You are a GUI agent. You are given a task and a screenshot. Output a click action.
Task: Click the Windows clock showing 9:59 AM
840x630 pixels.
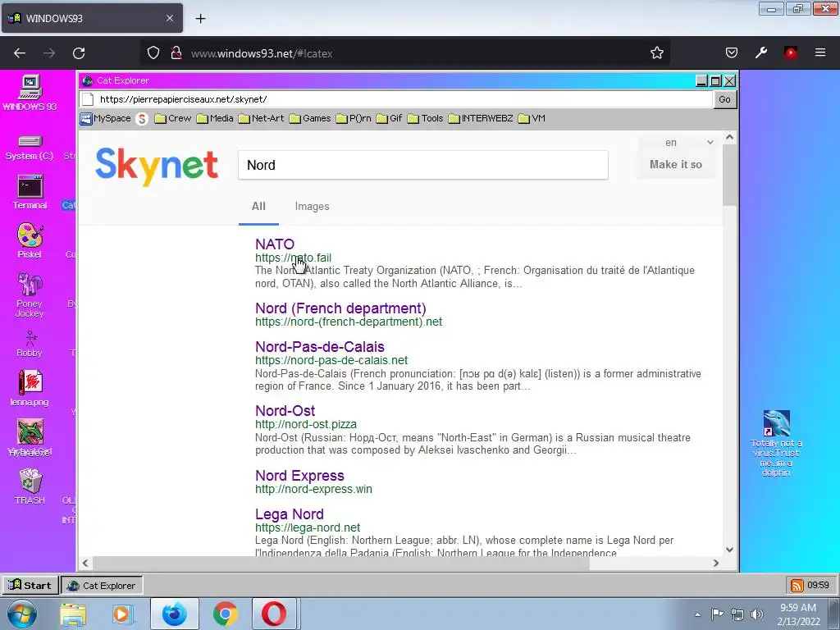[798, 614]
